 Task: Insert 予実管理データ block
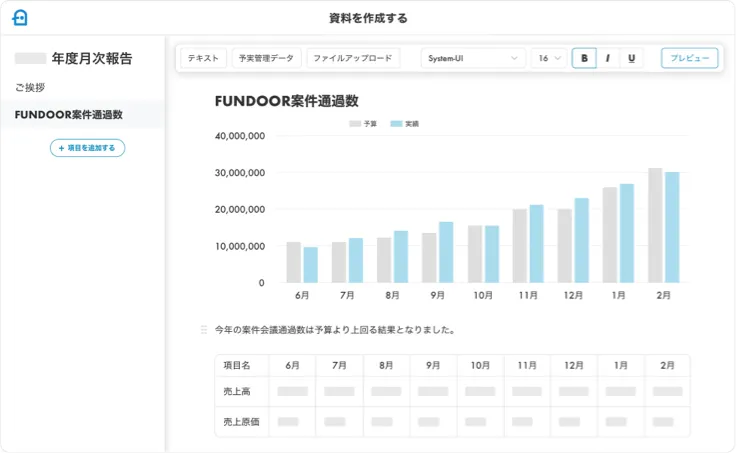pyautogui.click(x=266, y=58)
